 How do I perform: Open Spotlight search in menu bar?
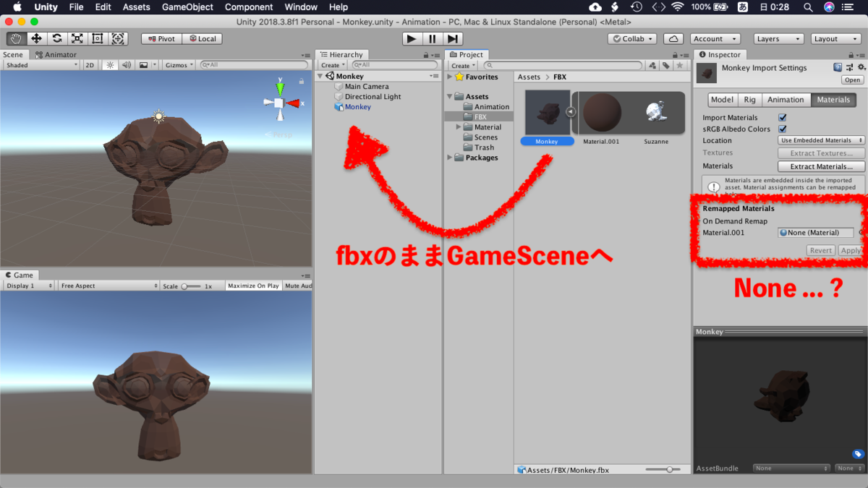[807, 7]
